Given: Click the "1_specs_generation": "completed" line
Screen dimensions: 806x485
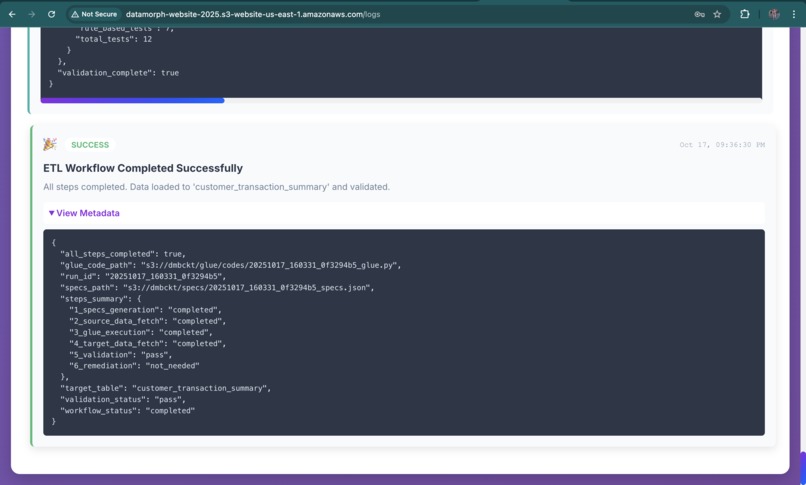Looking at the screenshot, I should 145,310.
